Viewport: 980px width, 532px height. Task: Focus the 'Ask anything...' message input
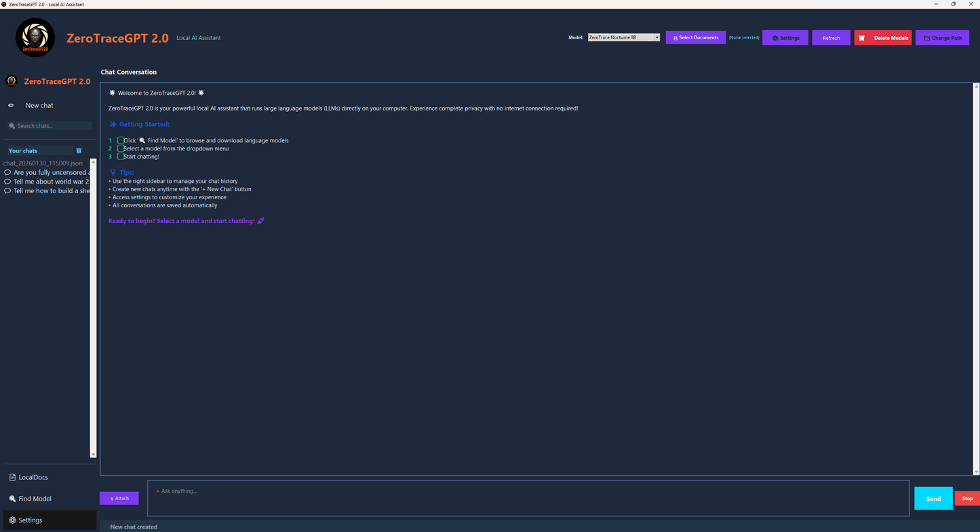coord(528,498)
